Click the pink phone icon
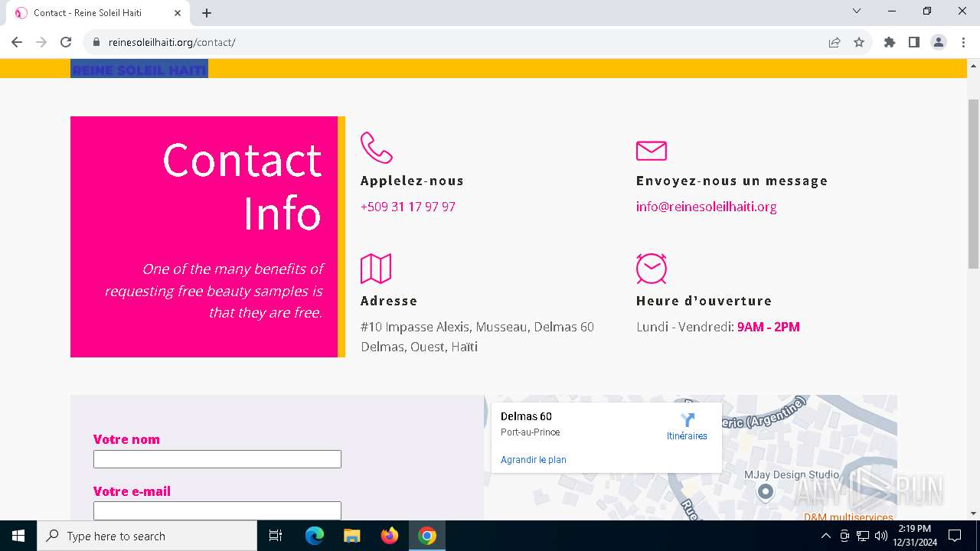The image size is (980, 551). click(376, 148)
